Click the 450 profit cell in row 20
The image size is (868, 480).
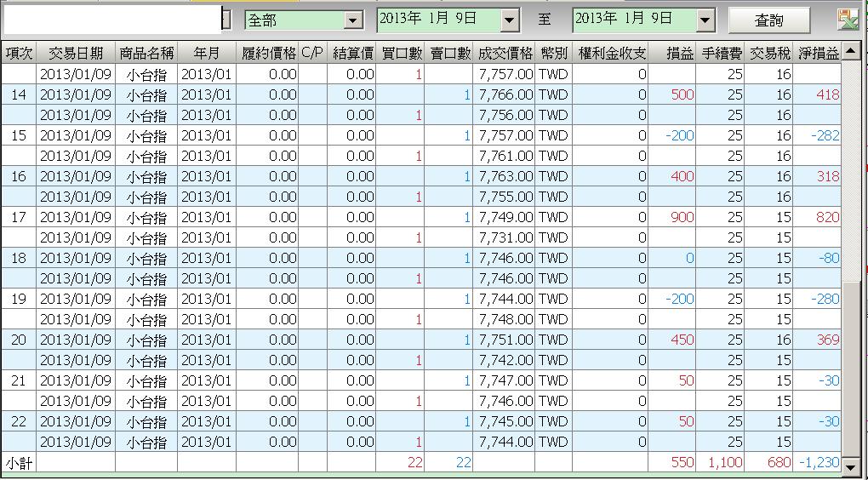(x=672, y=340)
